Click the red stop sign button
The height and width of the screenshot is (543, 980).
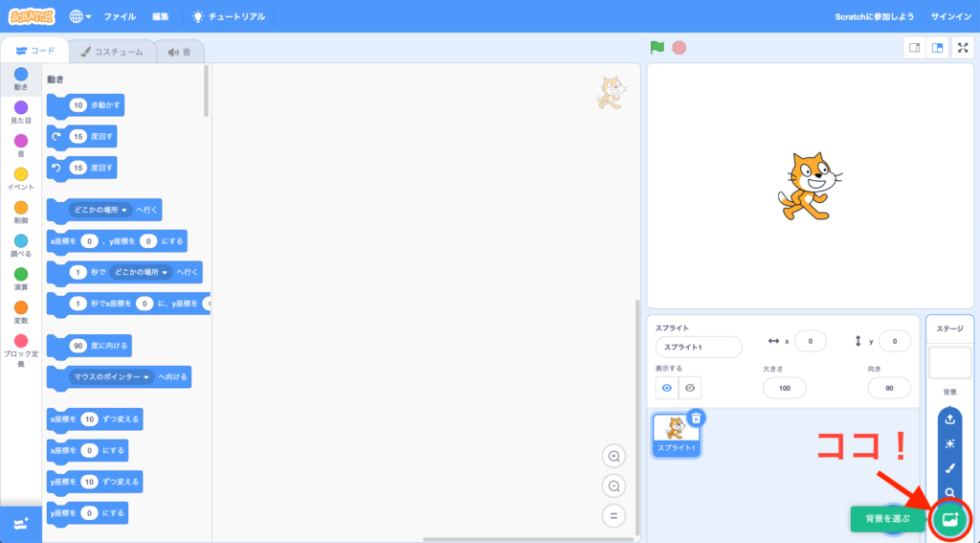pos(679,48)
